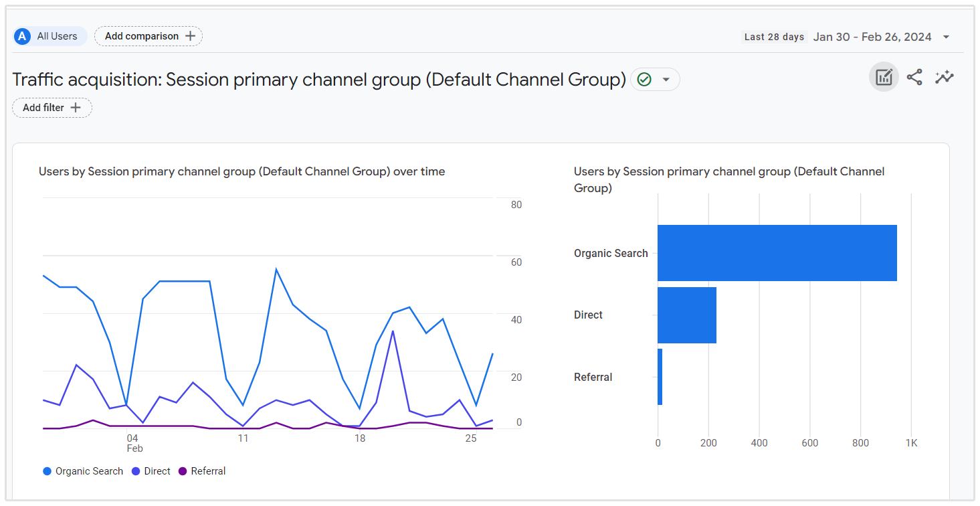Click the Organic Search legend color dot

tap(47, 471)
